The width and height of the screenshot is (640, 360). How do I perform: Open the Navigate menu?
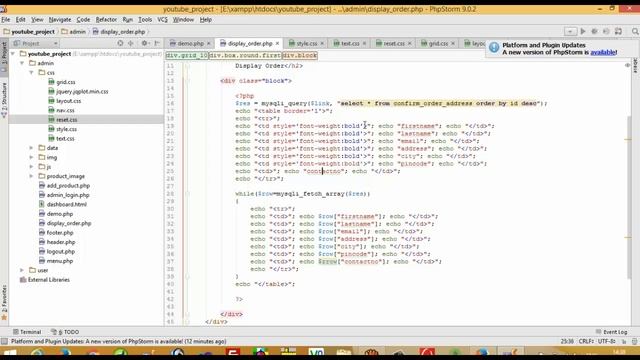60,20
